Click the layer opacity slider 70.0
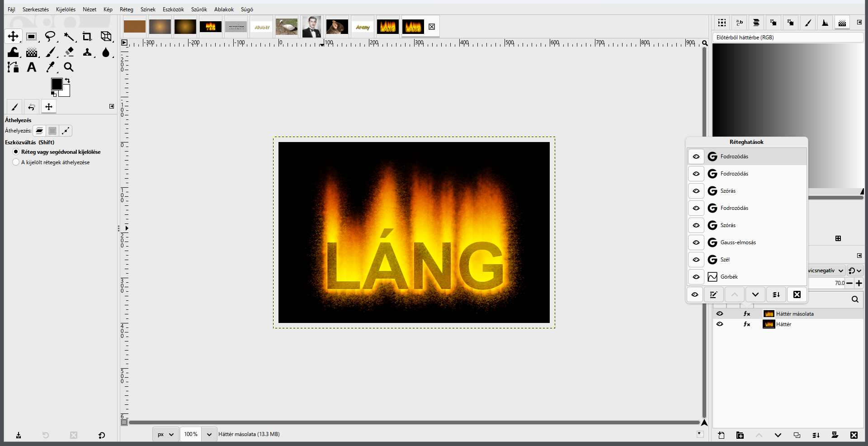The width and height of the screenshot is (868, 446). click(x=826, y=283)
